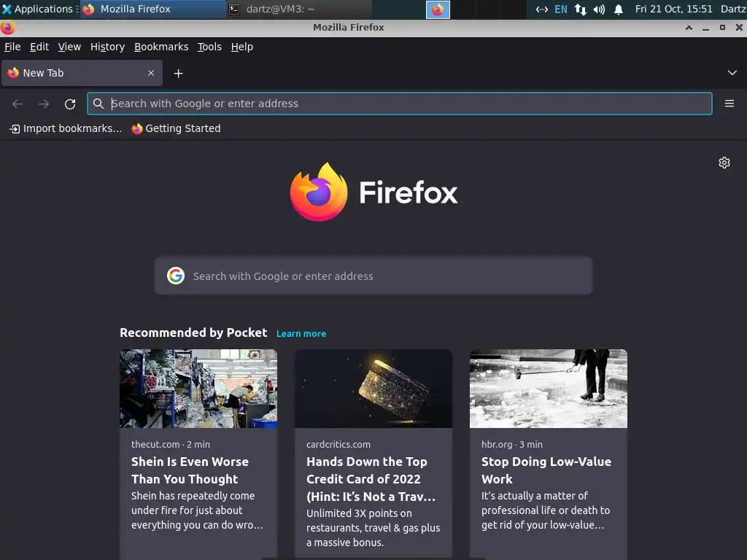
Task: Select the New Tab tab
Action: [82, 73]
